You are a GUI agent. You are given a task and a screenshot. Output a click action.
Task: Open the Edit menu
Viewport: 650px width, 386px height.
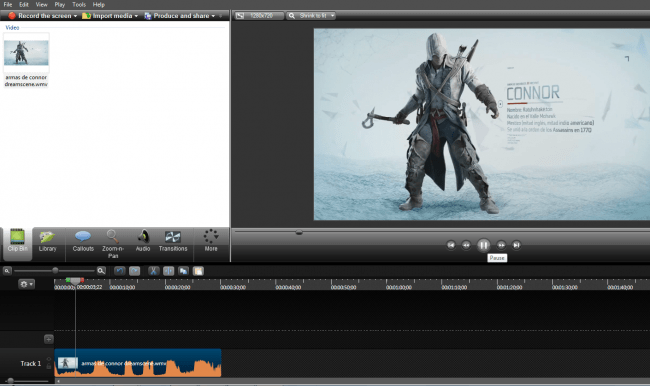[x=24, y=5]
